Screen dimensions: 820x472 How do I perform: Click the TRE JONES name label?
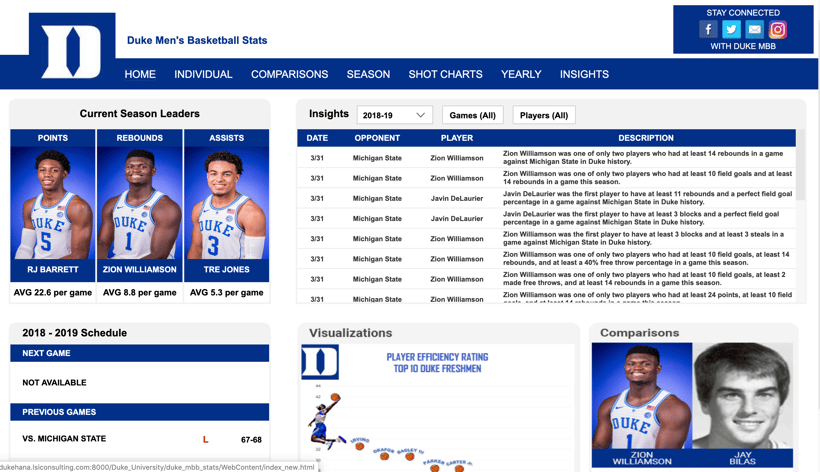coord(226,270)
